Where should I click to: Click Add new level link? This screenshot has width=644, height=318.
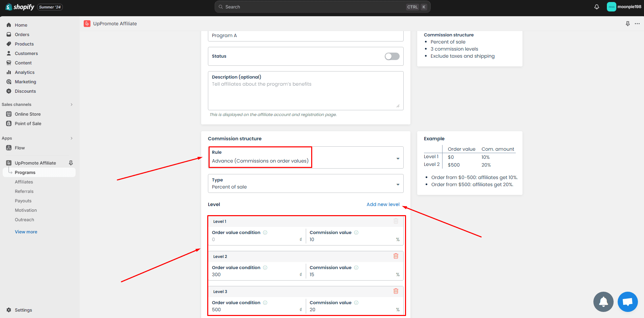coord(383,204)
